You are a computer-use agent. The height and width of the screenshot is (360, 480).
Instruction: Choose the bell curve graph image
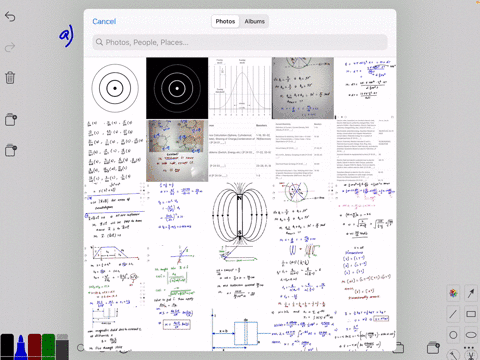(240, 88)
